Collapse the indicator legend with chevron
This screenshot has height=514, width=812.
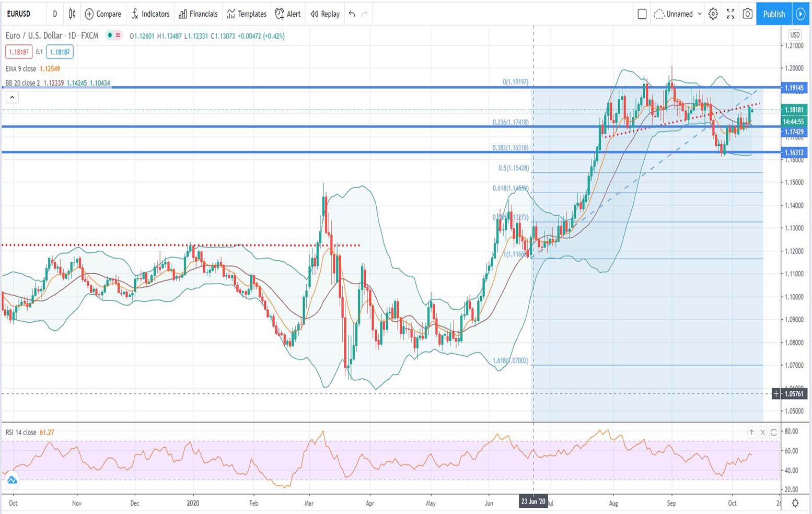coord(12,97)
